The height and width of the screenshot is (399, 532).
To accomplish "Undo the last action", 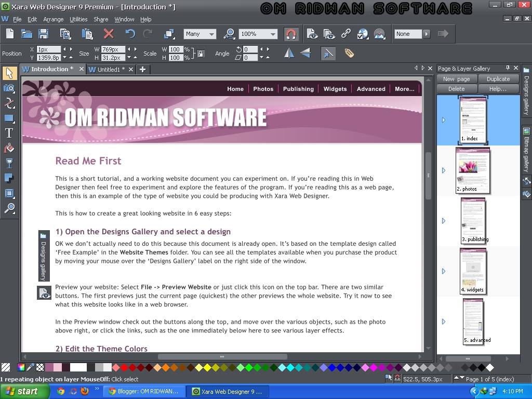I will coord(130,34).
